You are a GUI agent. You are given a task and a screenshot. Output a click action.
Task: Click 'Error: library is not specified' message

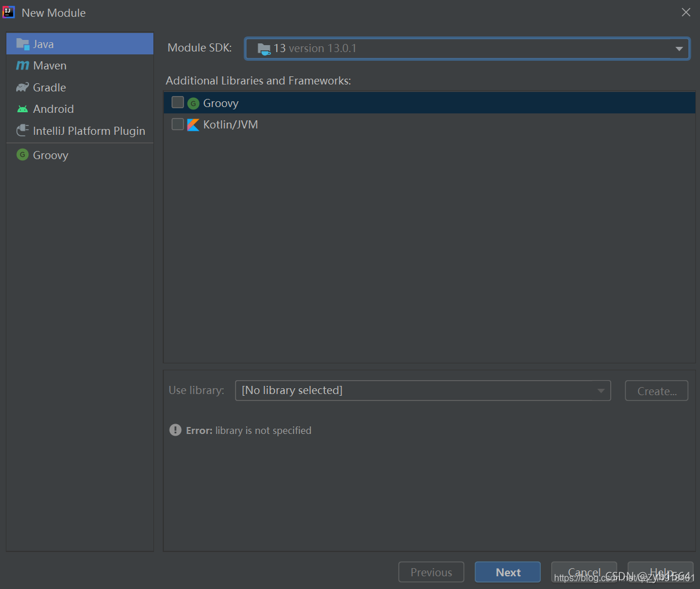[x=248, y=430]
